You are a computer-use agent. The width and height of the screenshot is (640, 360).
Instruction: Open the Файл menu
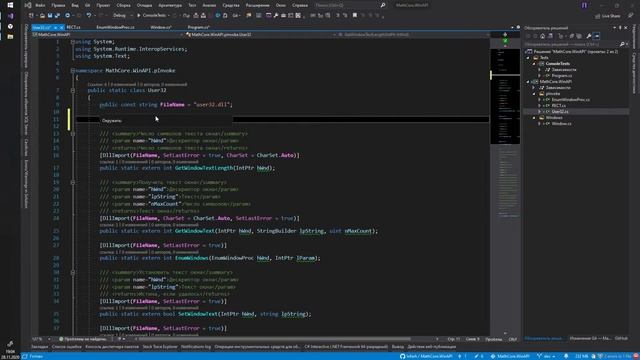(x=40, y=5)
